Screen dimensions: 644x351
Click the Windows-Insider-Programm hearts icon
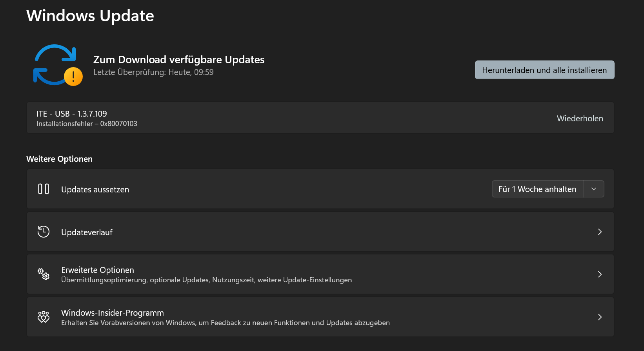coord(44,317)
